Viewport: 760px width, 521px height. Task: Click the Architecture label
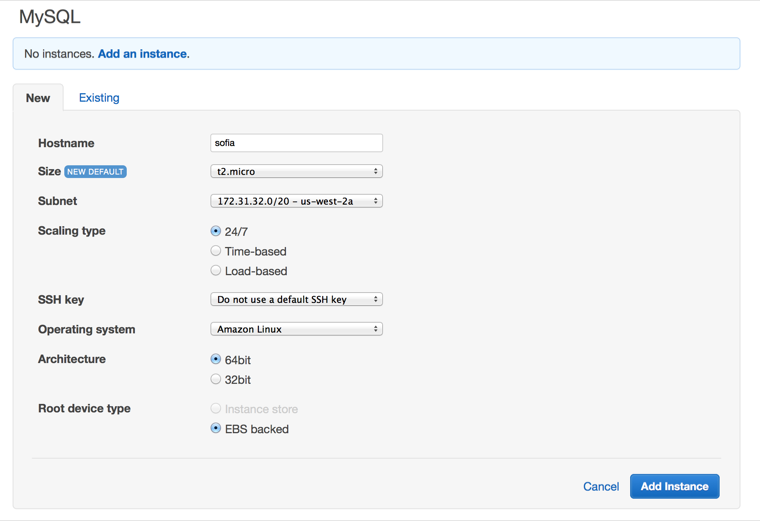(x=72, y=359)
